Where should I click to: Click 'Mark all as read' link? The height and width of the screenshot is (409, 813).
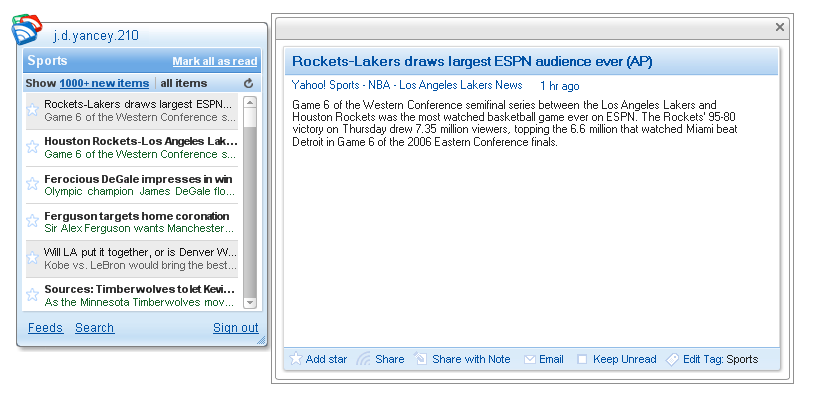coord(215,61)
